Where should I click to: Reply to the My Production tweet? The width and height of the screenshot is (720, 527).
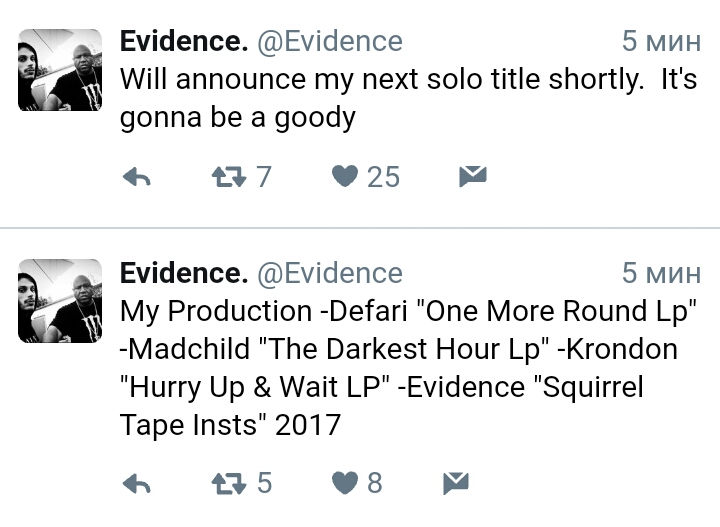pos(137,483)
